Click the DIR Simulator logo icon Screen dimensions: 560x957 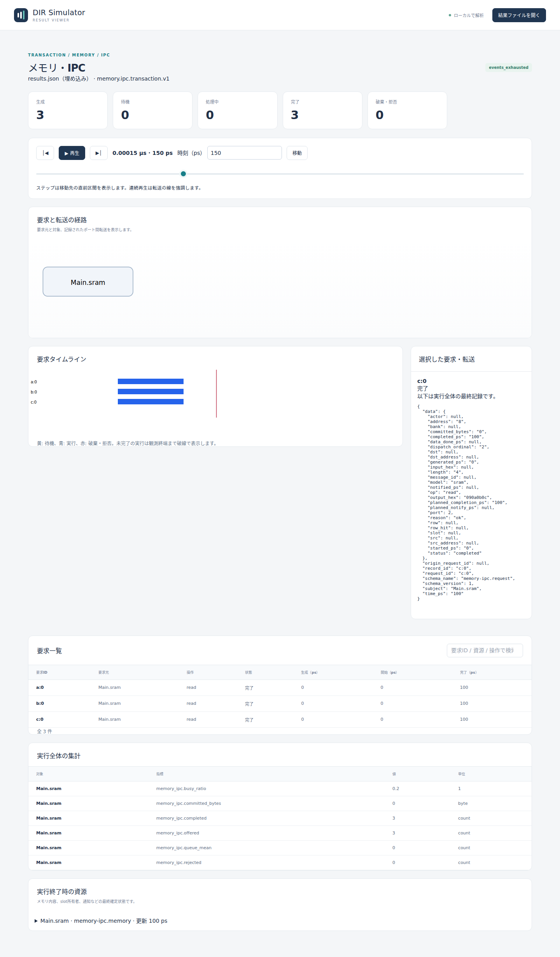point(21,15)
